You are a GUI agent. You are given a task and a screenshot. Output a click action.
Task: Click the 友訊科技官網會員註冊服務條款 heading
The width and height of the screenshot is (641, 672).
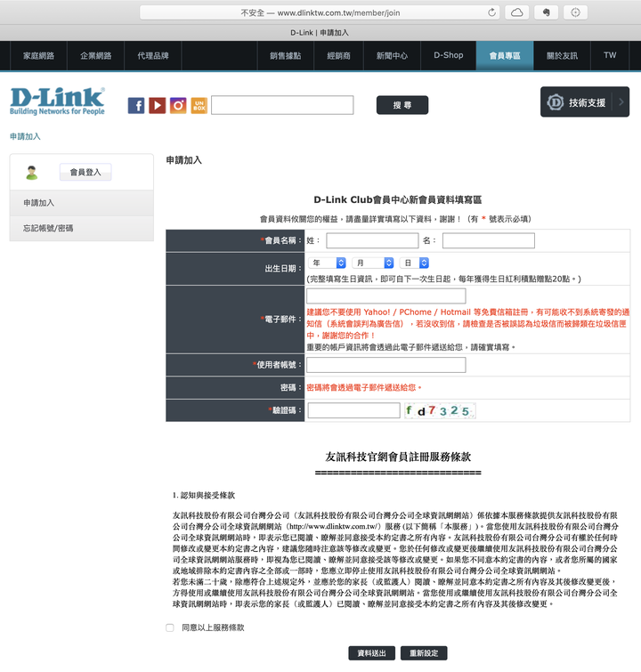398,457
